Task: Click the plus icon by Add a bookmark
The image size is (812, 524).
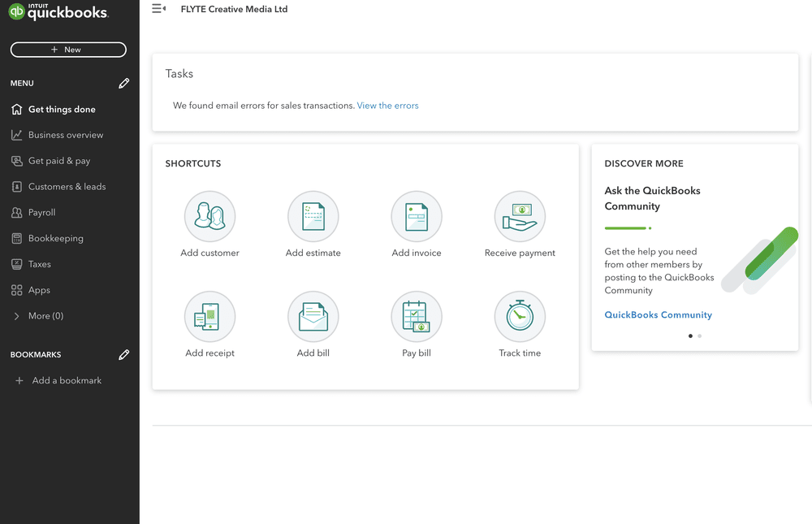Action: [19, 380]
